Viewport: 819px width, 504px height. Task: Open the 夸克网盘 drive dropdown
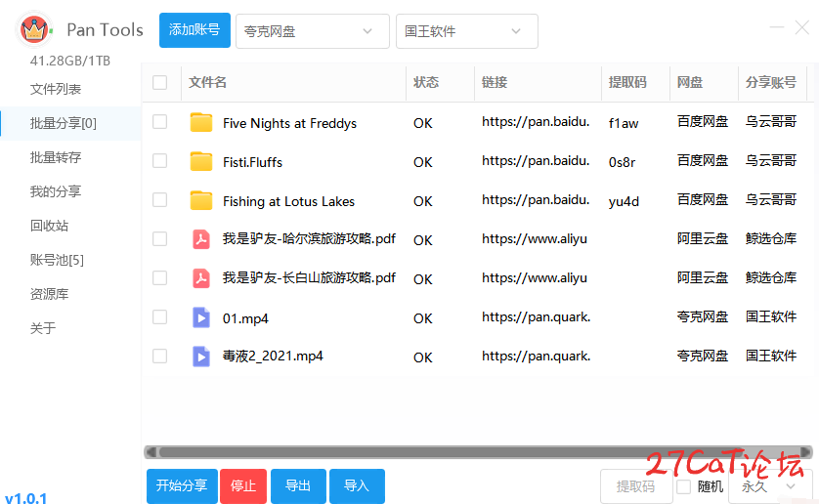pyautogui.click(x=313, y=31)
